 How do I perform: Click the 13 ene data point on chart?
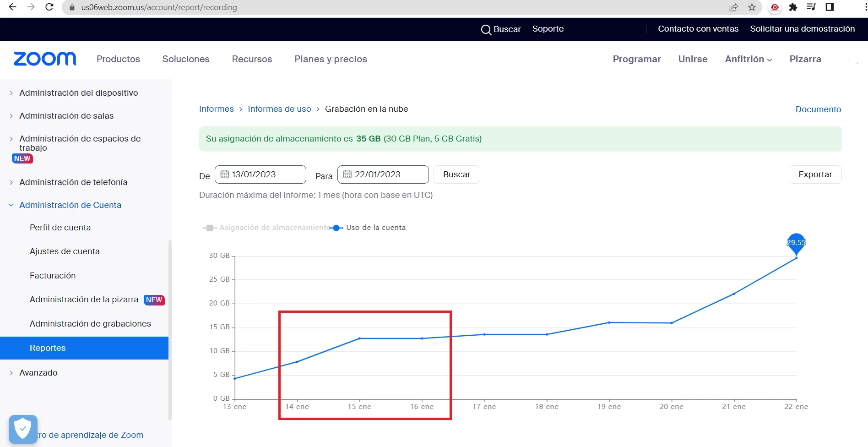[234, 378]
